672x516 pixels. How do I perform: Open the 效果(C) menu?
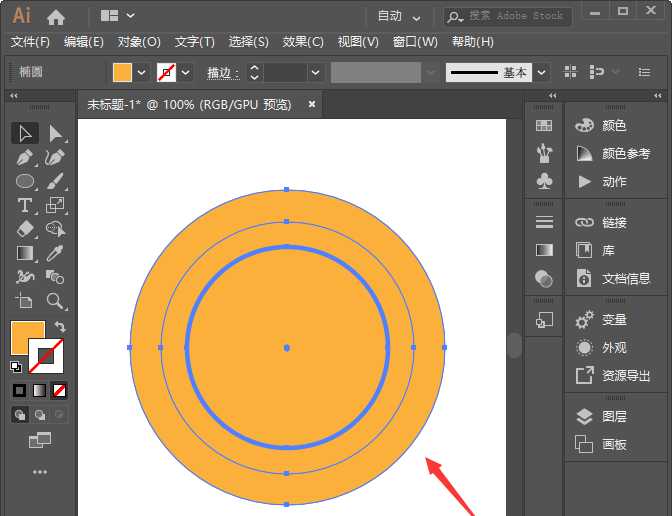[303, 42]
